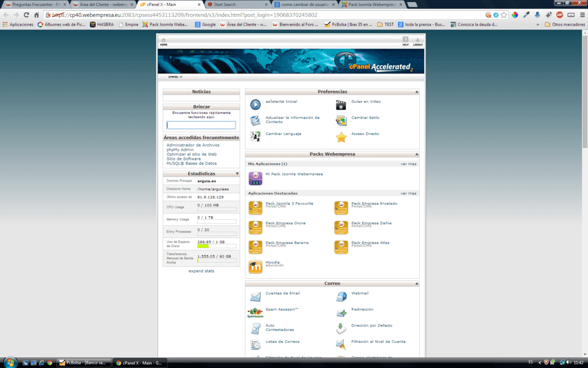Open the Chrome menu button

coord(582,15)
